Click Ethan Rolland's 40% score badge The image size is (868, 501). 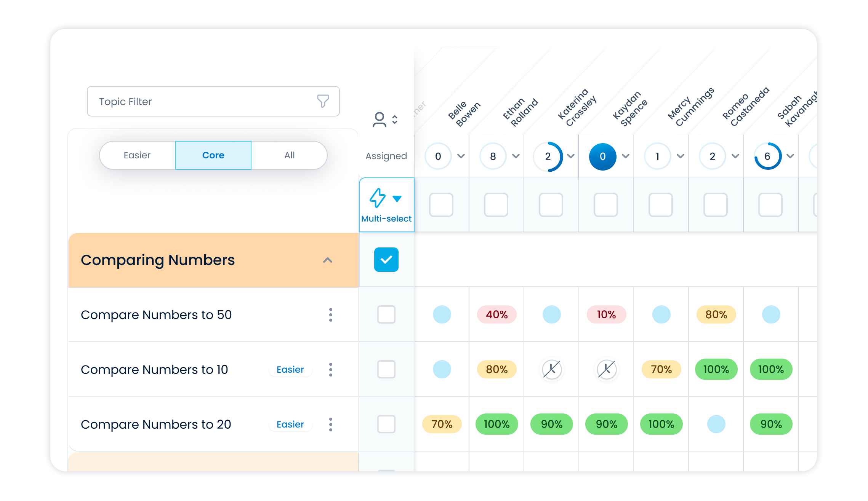[x=496, y=315]
